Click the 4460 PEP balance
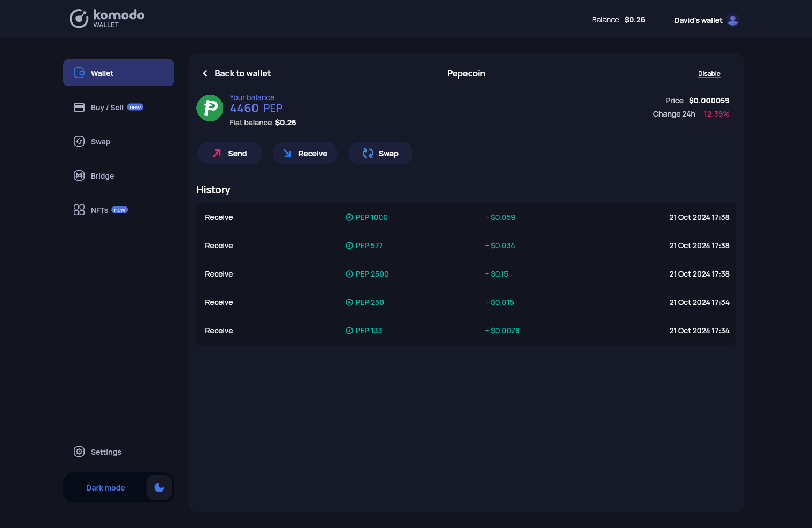Screen dimensions: 812x528 256,108
